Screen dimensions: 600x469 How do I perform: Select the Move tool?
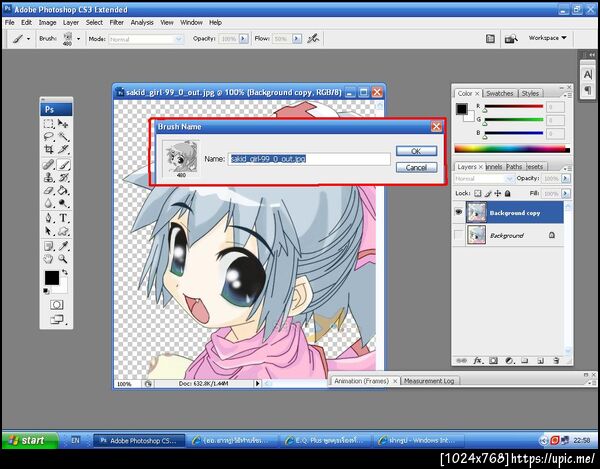tap(63, 124)
